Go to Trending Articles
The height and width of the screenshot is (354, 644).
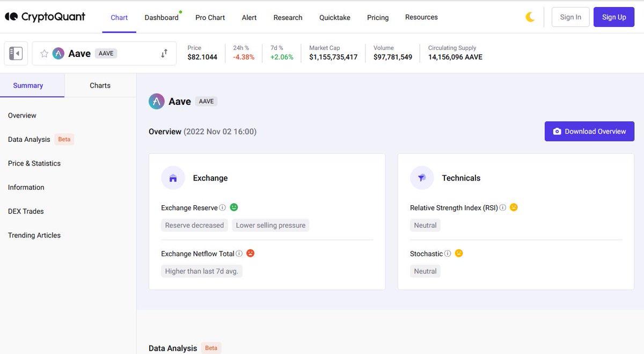click(34, 235)
